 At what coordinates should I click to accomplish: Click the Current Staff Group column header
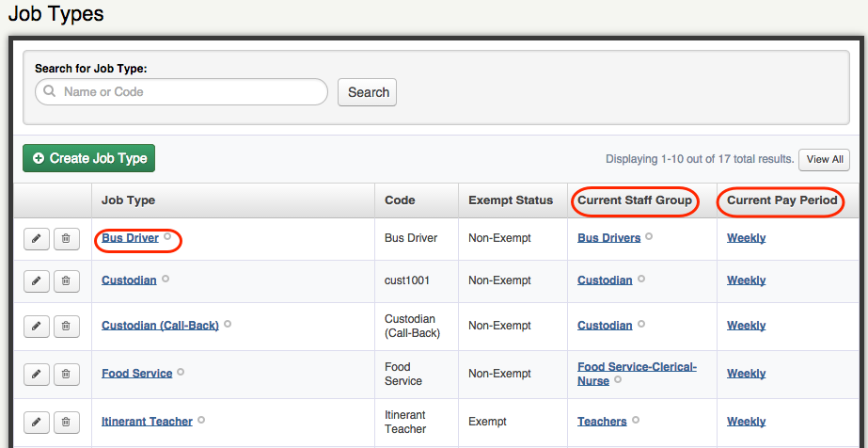coord(635,200)
